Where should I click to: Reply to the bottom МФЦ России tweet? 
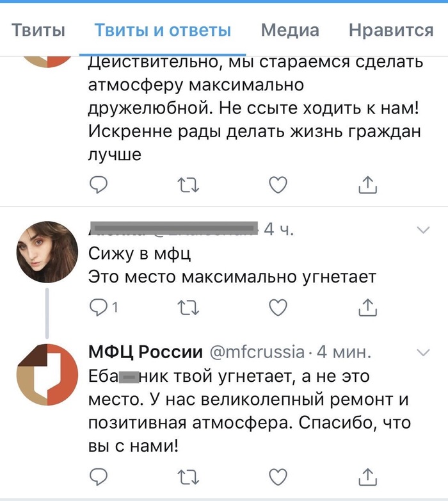click(98, 476)
